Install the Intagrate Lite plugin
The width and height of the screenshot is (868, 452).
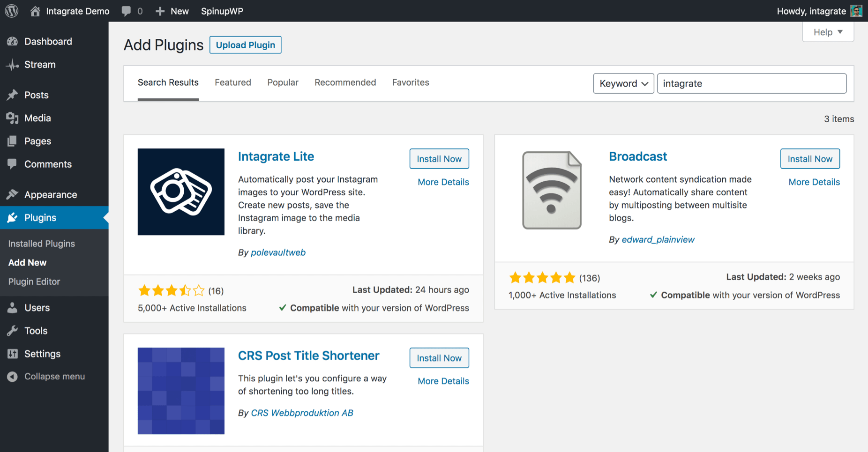(439, 159)
